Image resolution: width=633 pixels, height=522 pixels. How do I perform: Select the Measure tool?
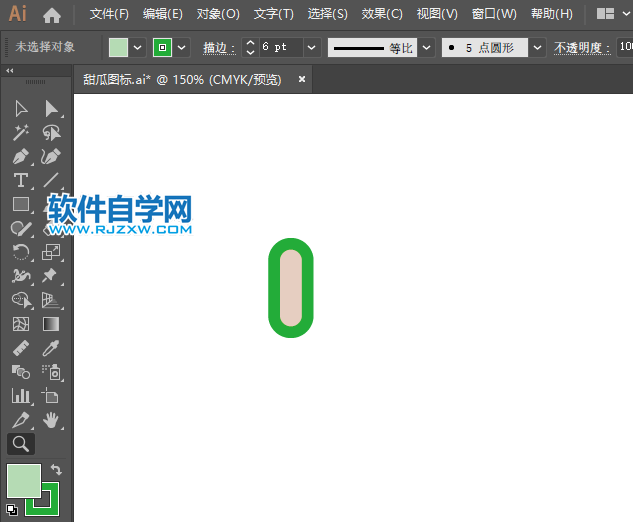[x=21, y=348]
